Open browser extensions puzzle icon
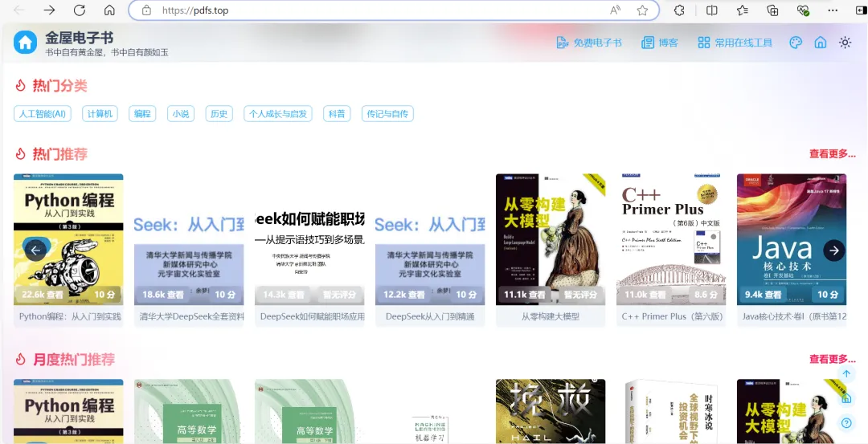 coord(679,10)
